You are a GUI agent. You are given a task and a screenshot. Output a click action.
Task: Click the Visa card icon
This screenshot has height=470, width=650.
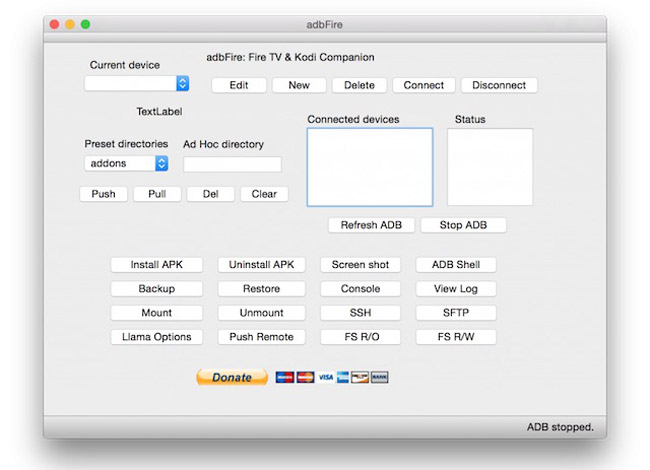(326, 377)
